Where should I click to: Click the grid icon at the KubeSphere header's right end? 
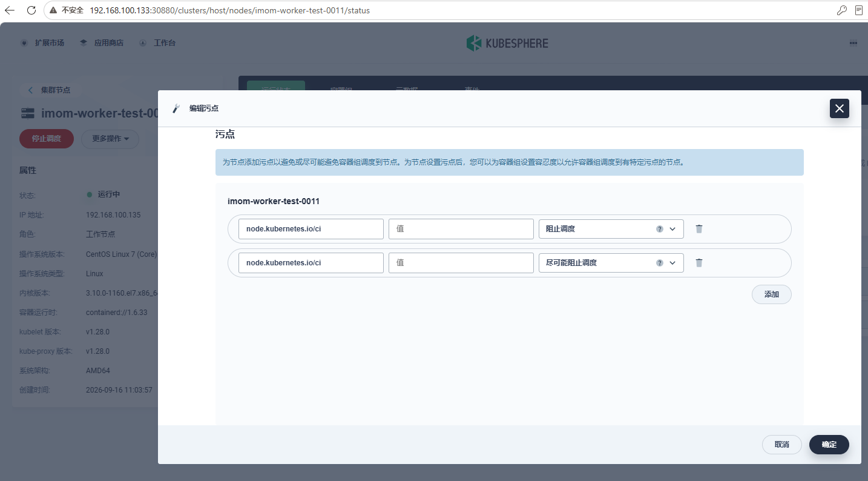click(853, 43)
